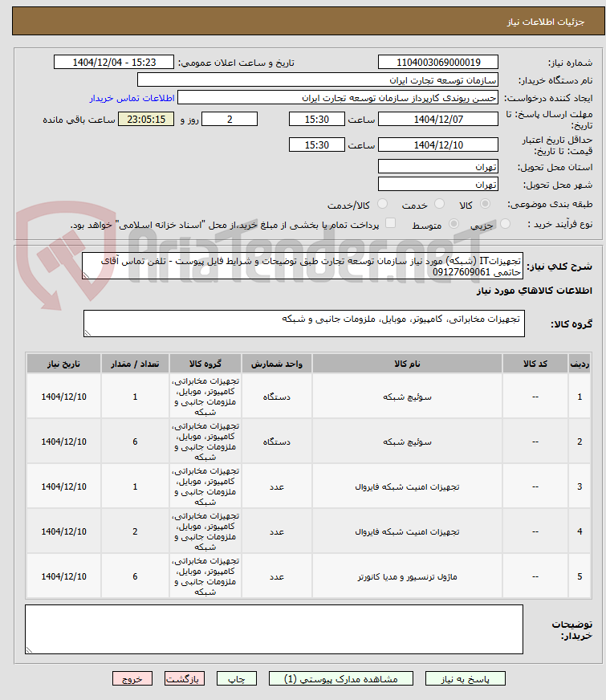Screen dimensions: 606x700
Task: Click the تاریخ نیاز column header
Action: coord(63,364)
